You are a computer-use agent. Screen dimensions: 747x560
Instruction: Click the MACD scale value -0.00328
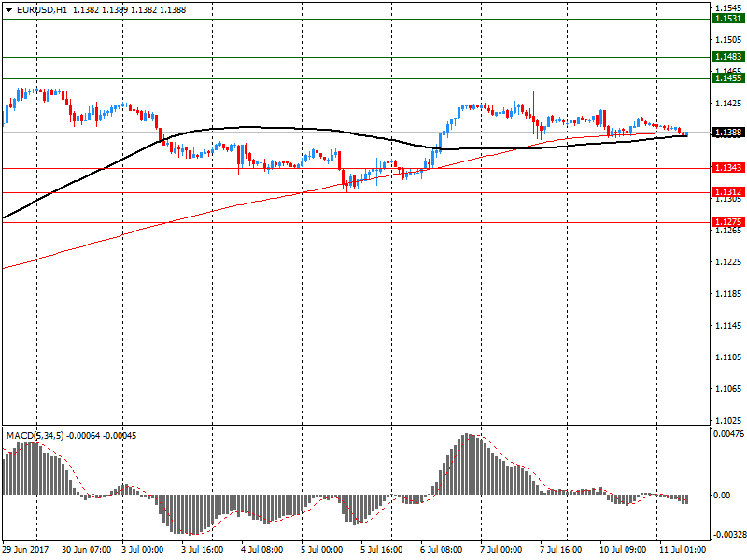(728, 535)
